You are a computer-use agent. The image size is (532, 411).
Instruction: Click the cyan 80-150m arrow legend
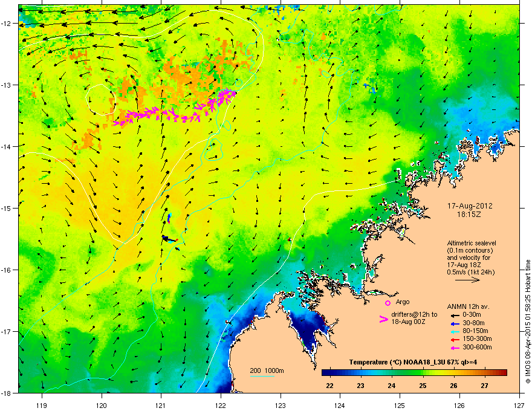[x=454, y=331]
